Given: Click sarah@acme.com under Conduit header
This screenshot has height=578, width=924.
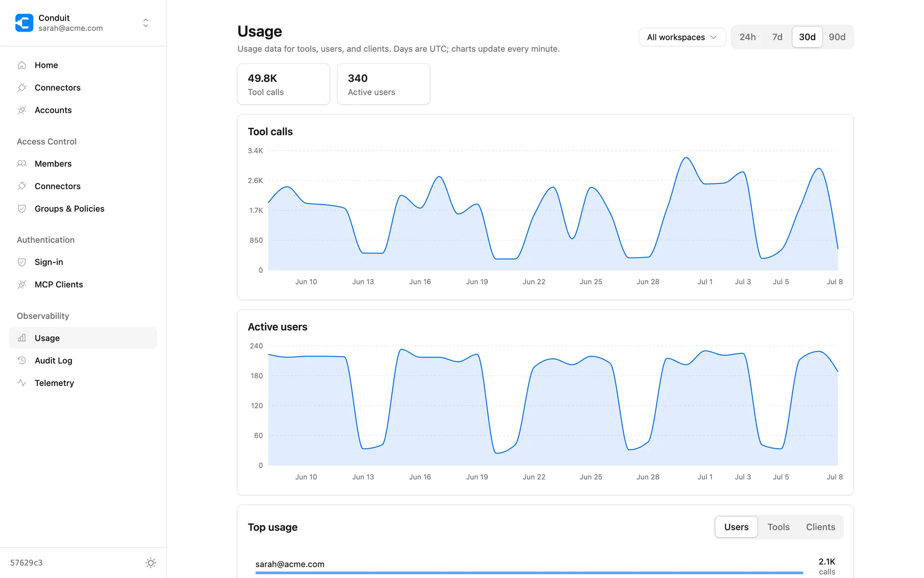Looking at the screenshot, I should coord(71,28).
